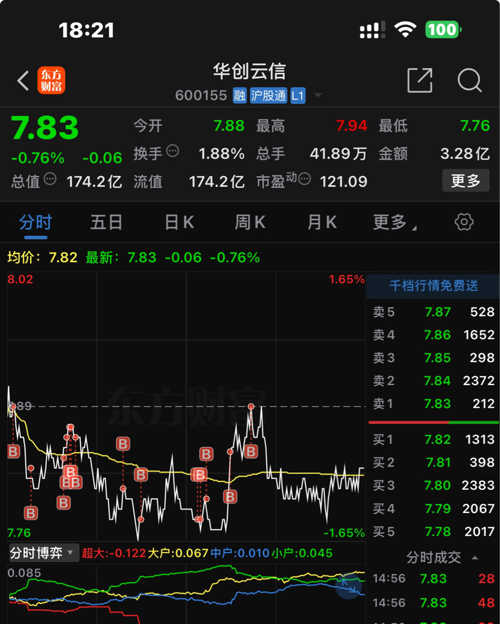The width and height of the screenshot is (500, 624).
Task: Open the 东方财富 orange logo
Action: coord(51,80)
